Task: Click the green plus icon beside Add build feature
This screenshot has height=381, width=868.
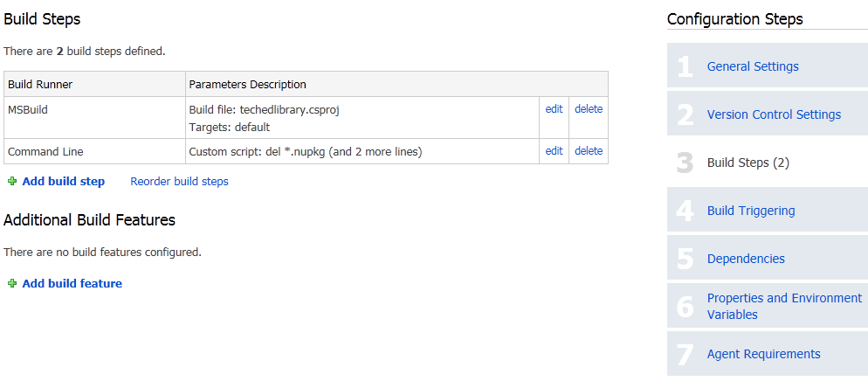Action: pos(12,283)
